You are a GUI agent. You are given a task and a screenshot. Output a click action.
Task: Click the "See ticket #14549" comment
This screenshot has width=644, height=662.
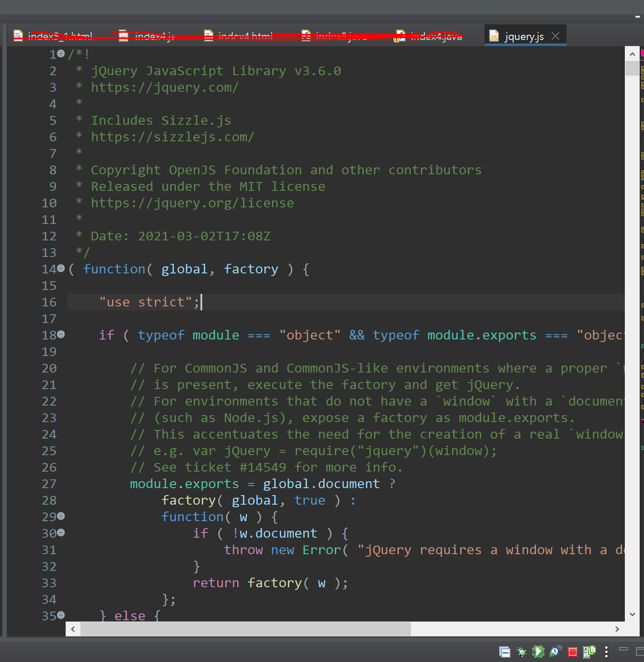pos(267,467)
